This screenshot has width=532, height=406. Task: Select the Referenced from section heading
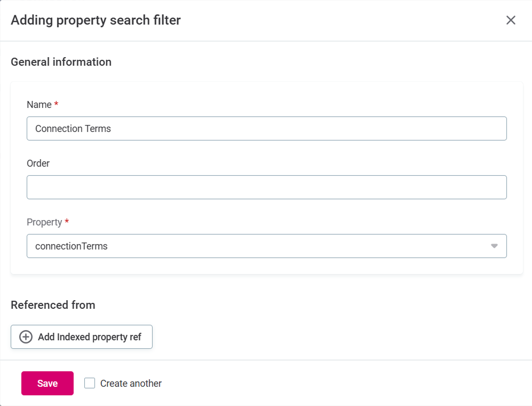pyautogui.click(x=53, y=305)
